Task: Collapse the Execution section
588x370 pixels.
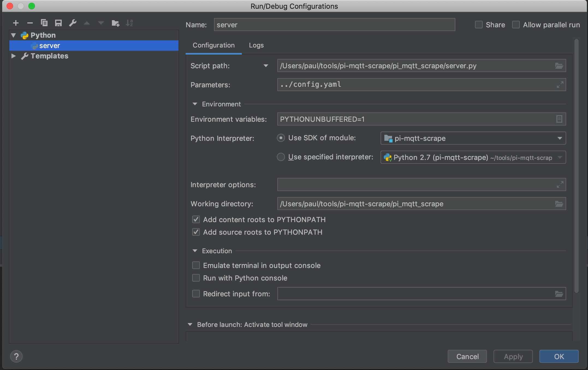Action: pyautogui.click(x=195, y=251)
